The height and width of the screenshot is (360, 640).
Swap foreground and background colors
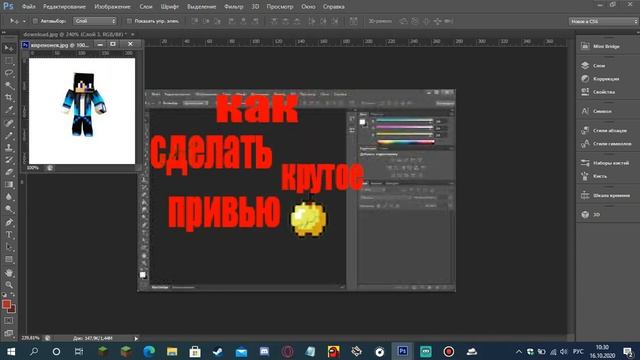pyautogui.click(x=13, y=294)
